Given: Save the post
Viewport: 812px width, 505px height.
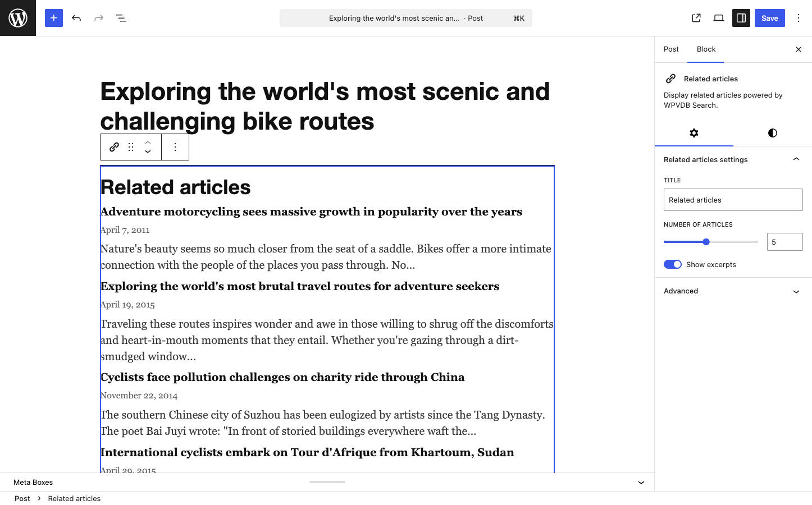Looking at the screenshot, I should (x=770, y=18).
